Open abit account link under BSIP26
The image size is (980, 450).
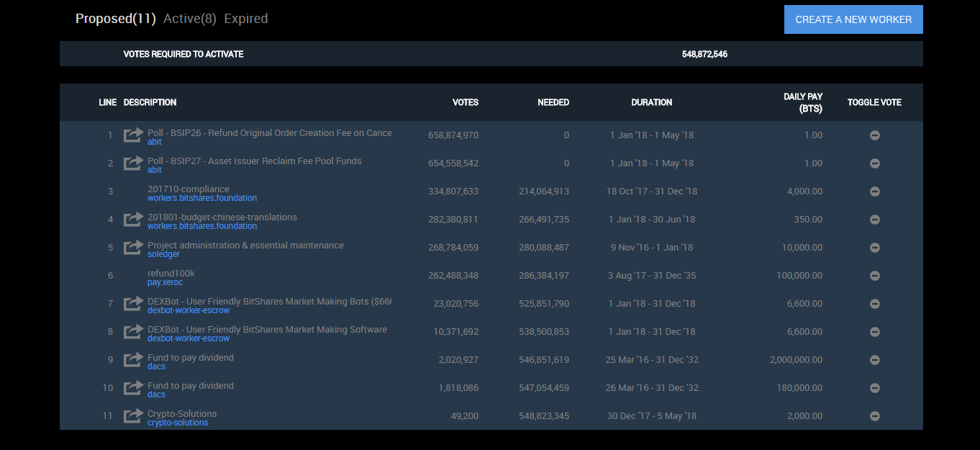pyautogui.click(x=155, y=142)
